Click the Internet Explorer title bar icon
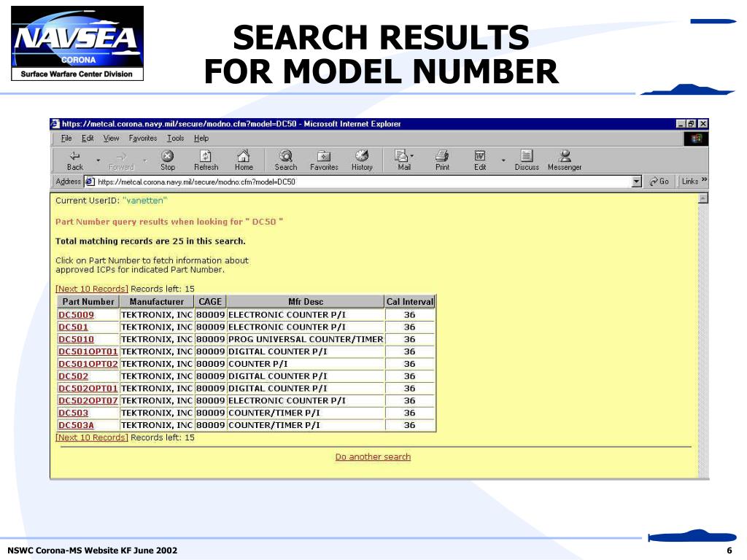The width and height of the screenshot is (747, 560). point(55,124)
